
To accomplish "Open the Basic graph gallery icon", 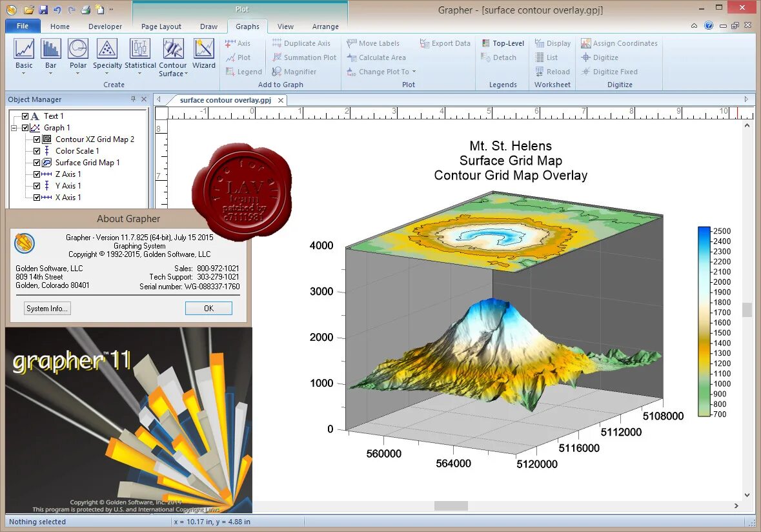I will tap(24, 49).
